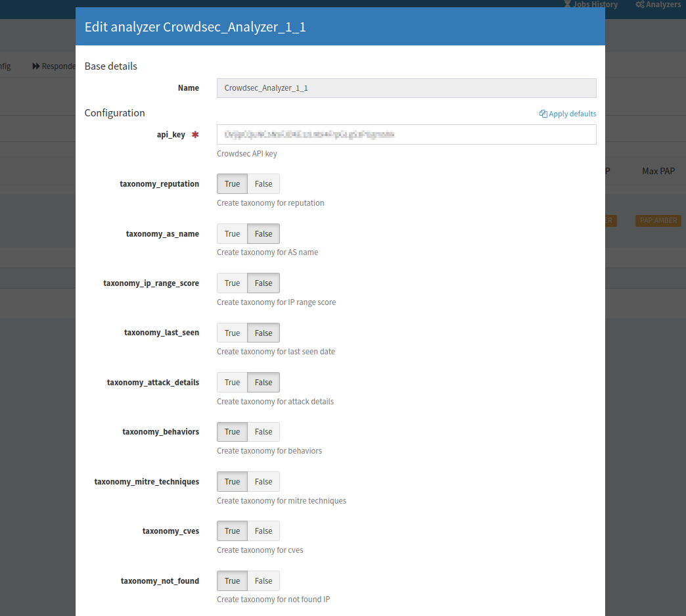Viewport: 686px width, 616px height.
Task: Click the disabled Name field
Action: pyautogui.click(x=406, y=88)
